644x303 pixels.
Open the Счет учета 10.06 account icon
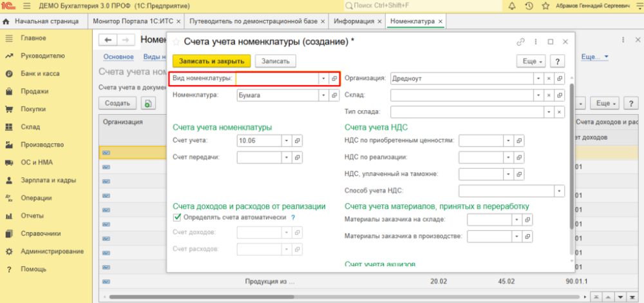pos(298,141)
